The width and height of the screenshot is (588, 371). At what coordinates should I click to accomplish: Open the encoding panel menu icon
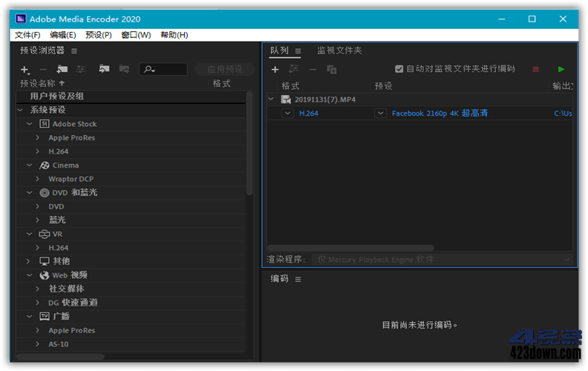click(x=298, y=280)
